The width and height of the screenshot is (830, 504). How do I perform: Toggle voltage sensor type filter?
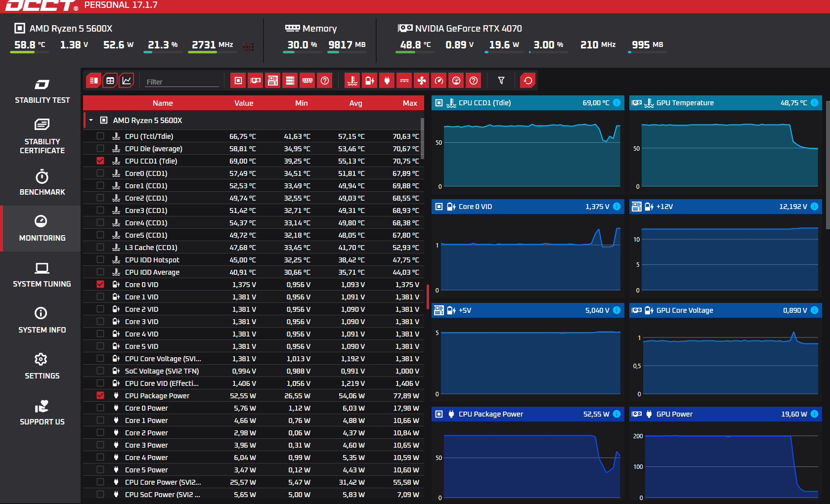click(370, 81)
